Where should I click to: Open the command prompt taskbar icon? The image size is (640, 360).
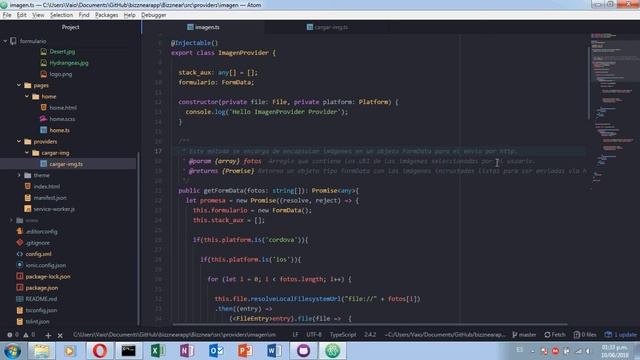pyautogui.click(x=128, y=351)
